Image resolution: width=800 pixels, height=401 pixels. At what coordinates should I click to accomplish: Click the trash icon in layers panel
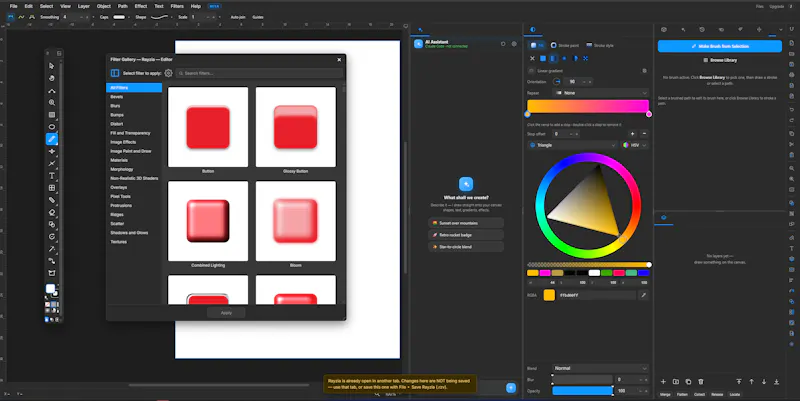[x=701, y=382]
